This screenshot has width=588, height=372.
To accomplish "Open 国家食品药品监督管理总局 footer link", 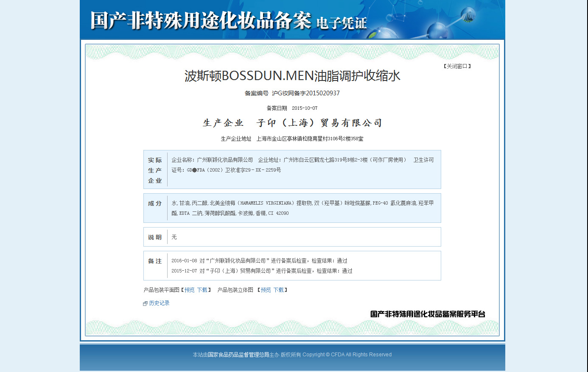I will [x=238, y=355].
